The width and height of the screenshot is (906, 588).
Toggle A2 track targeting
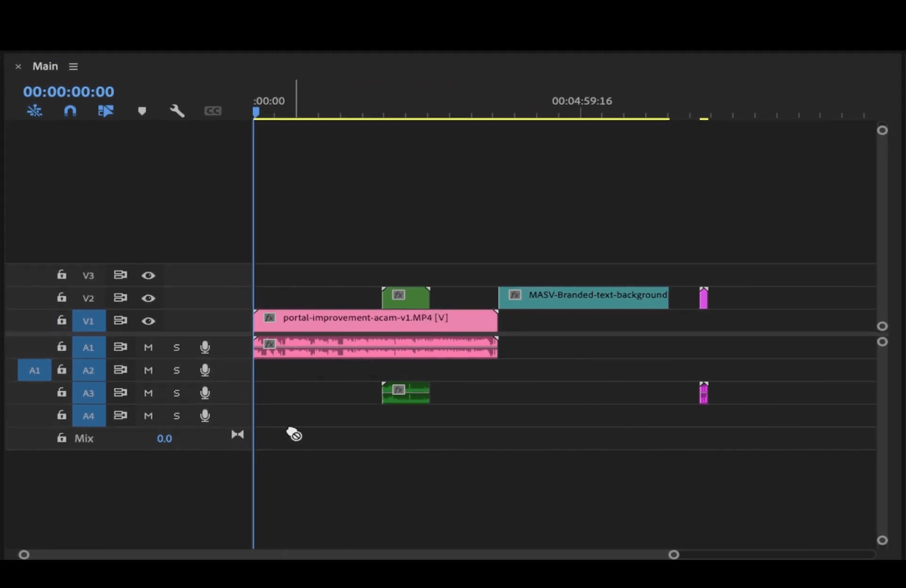click(88, 370)
